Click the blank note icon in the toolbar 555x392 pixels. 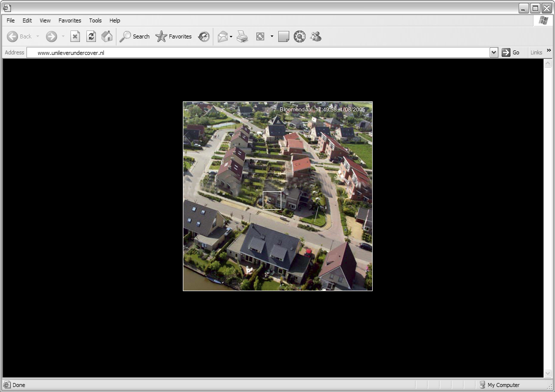pyautogui.click(x=284, y=36)
